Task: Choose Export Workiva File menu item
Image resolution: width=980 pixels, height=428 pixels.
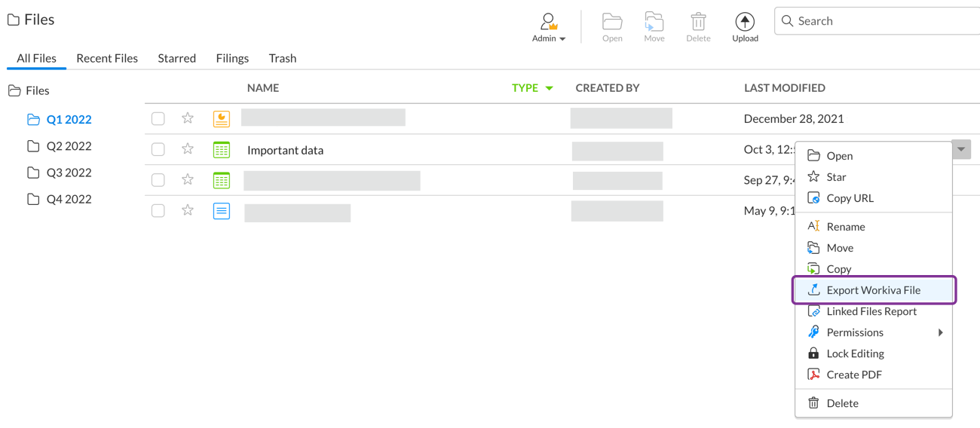Action: click(x=873, y=290)
